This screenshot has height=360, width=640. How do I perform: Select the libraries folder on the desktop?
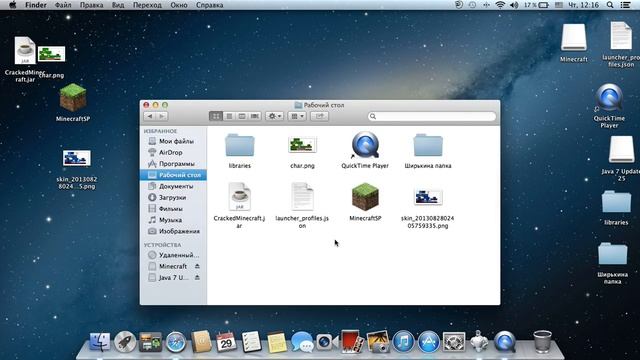point(616,202)
